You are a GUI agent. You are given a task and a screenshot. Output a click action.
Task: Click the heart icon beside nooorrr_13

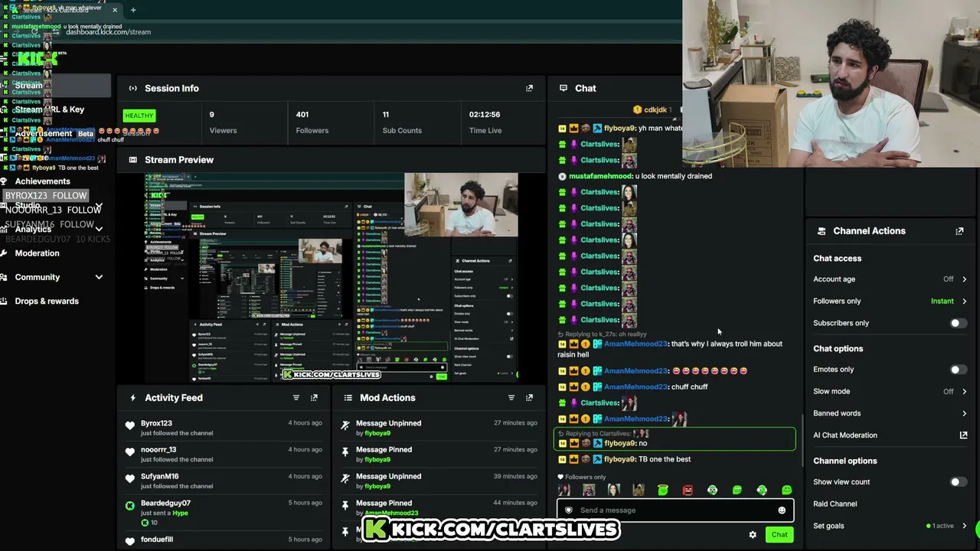(x=130, y=452)
